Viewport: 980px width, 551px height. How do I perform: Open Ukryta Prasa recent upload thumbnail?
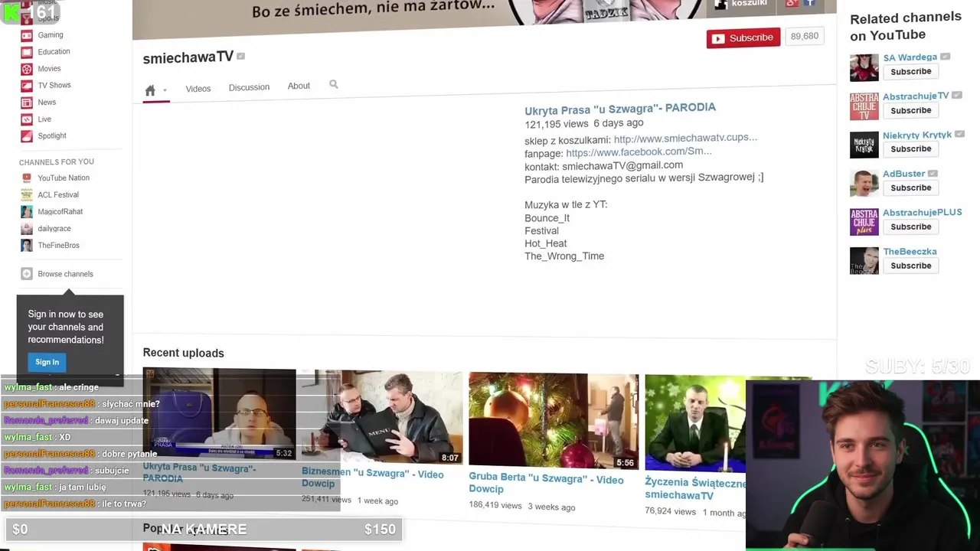(219, 414)
